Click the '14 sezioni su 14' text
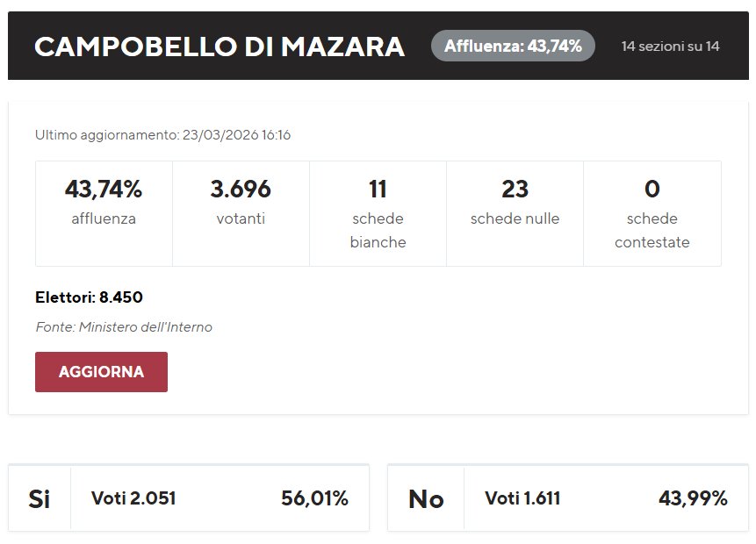Screen dimensions: 756x544 click(670, 46)
